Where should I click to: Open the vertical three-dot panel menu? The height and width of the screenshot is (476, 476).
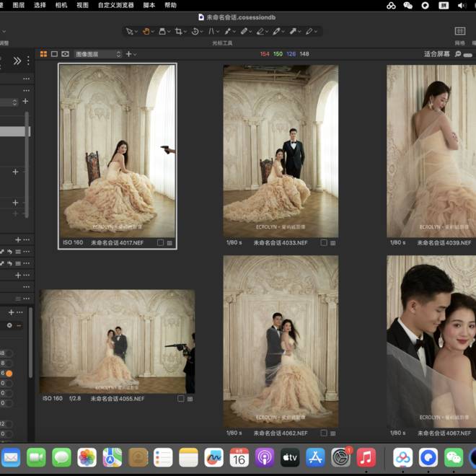pos(28,61)
